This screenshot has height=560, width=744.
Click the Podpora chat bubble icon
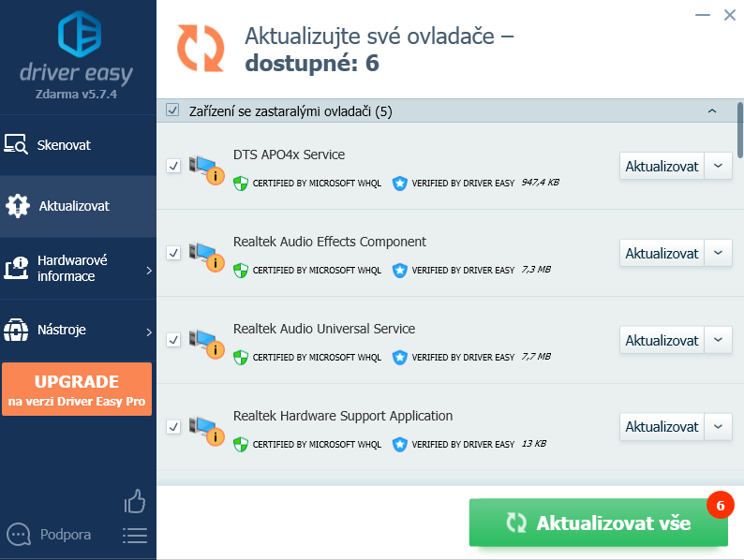click(x=19, y=536)
